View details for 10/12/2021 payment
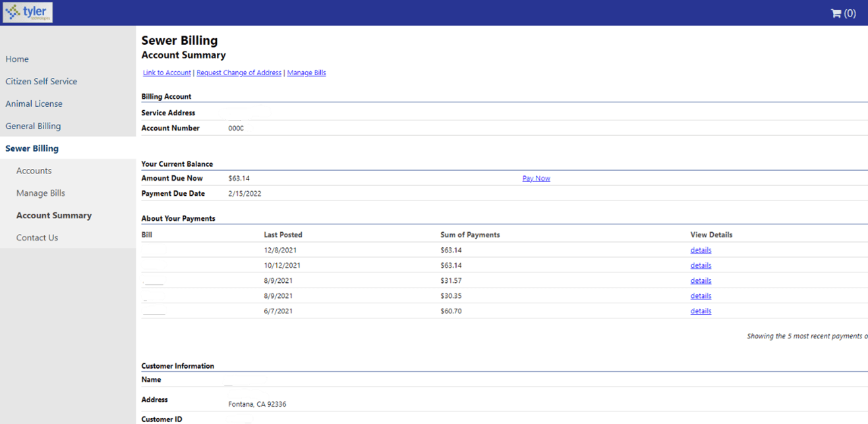This screenshot has height=424, width=868. click(701, 266)
